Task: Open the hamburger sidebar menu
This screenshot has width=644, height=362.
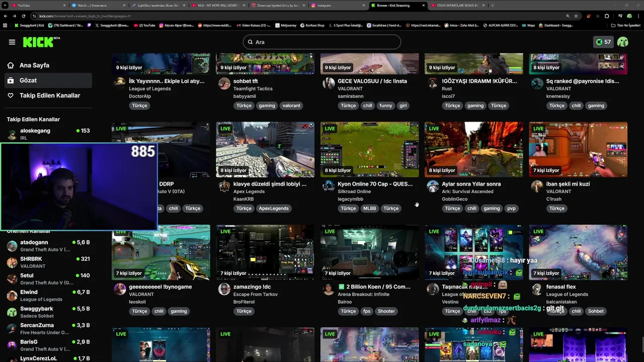Action: click(x=12, y=42)
